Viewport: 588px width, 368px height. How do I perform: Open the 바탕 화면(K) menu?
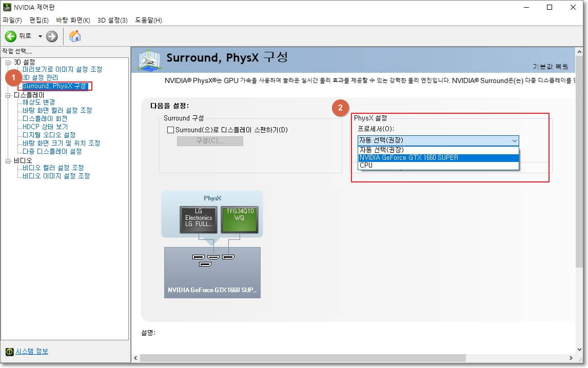tap(73, 20)
